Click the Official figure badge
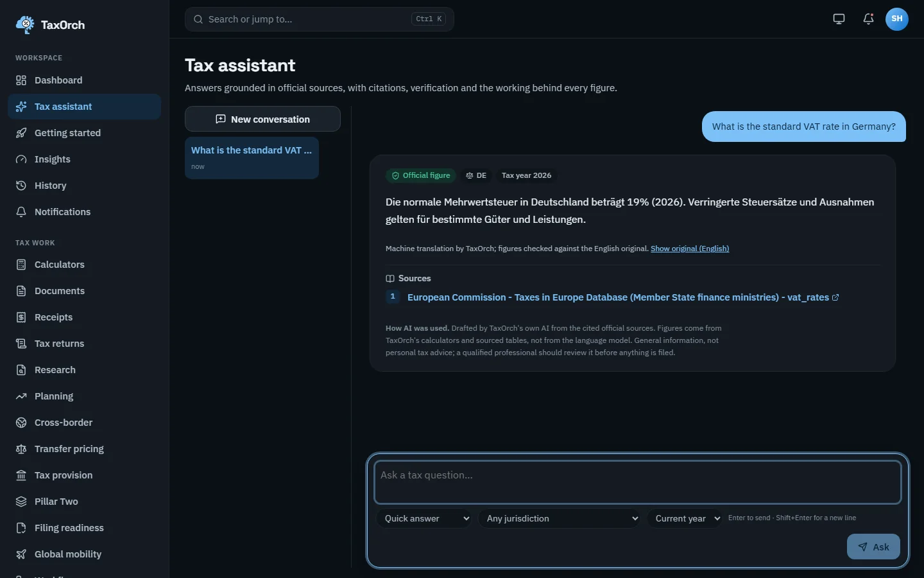This screenshot has height=578, width=924. (x=421, y=175)
